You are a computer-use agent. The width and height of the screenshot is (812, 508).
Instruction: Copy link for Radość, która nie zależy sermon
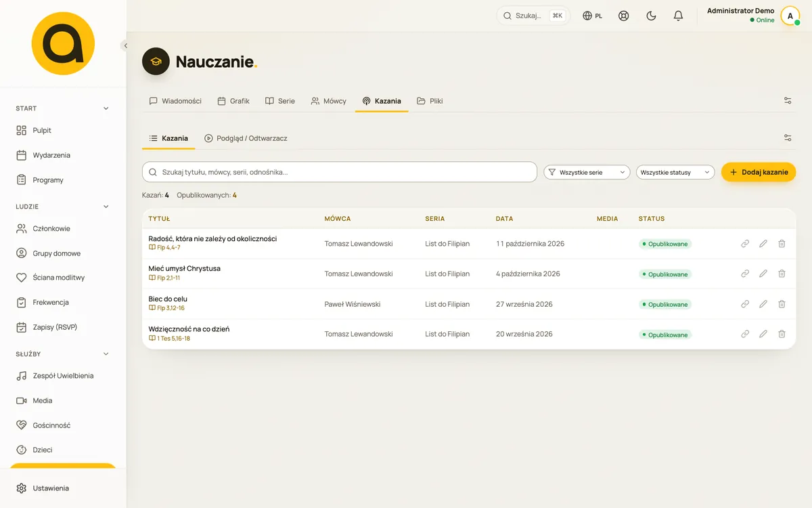pyautogui.click(x=745, y=244)
